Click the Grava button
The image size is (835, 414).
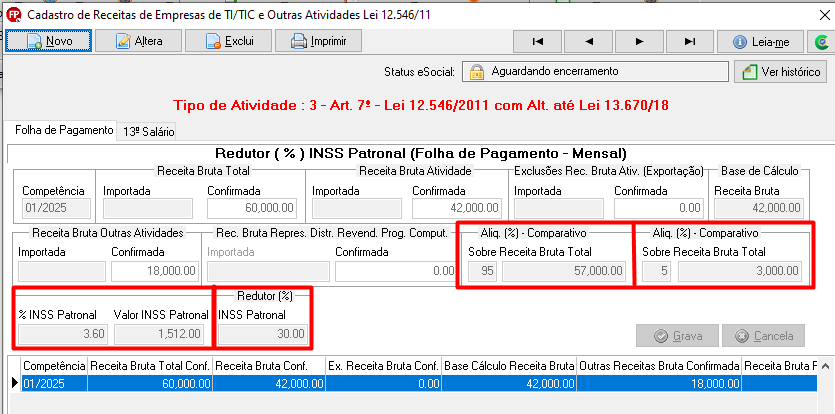point(677,336)
